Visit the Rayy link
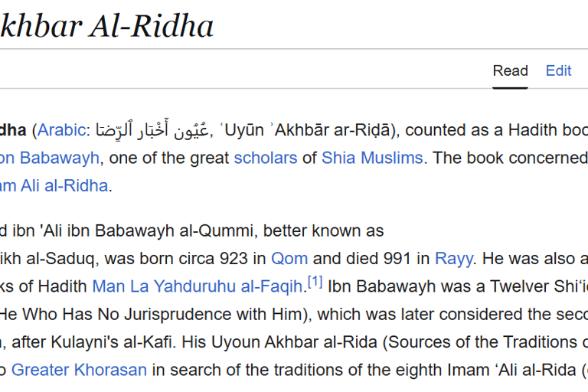 454,259
